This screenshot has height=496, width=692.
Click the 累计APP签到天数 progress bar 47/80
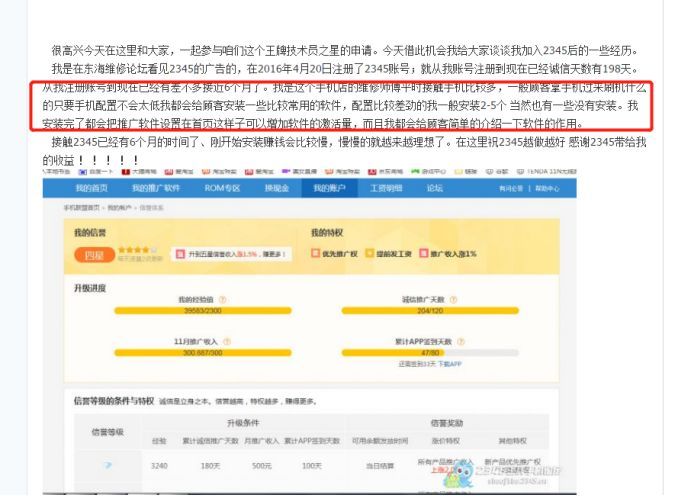tap(430, 353)
